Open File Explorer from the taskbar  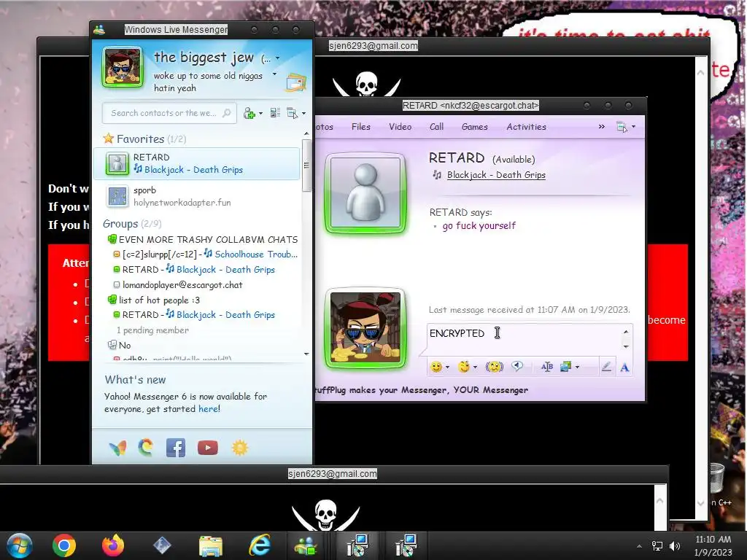[211, 546]
